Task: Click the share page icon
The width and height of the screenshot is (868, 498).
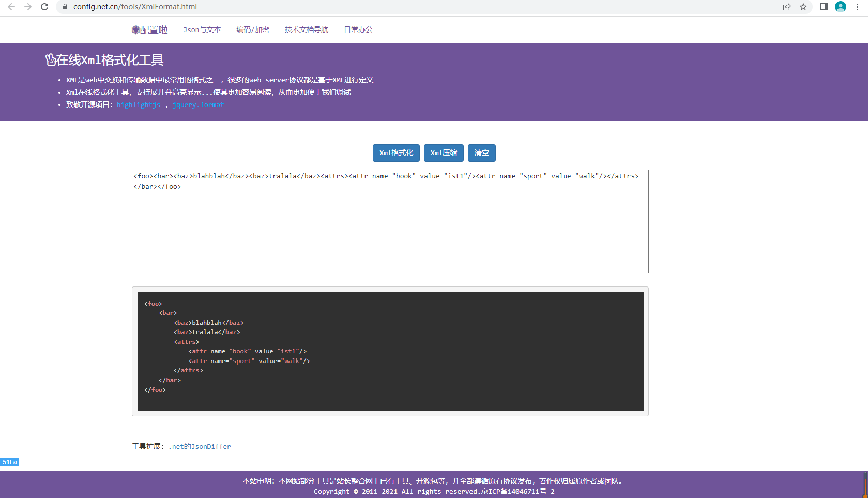Action: tap(787, 7)
